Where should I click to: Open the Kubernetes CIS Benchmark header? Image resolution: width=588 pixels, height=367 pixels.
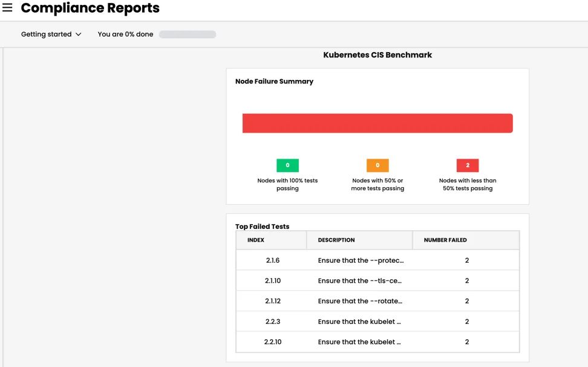[x=377, y=55]
